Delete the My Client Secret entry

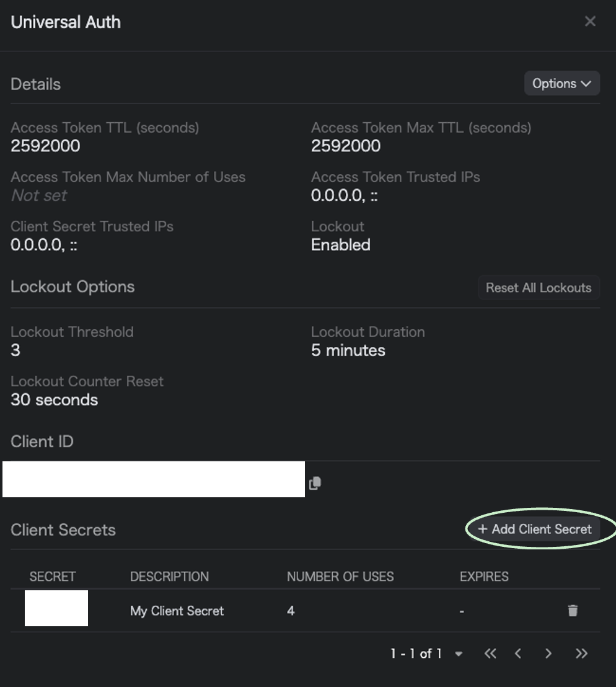(x=573, y=610)
